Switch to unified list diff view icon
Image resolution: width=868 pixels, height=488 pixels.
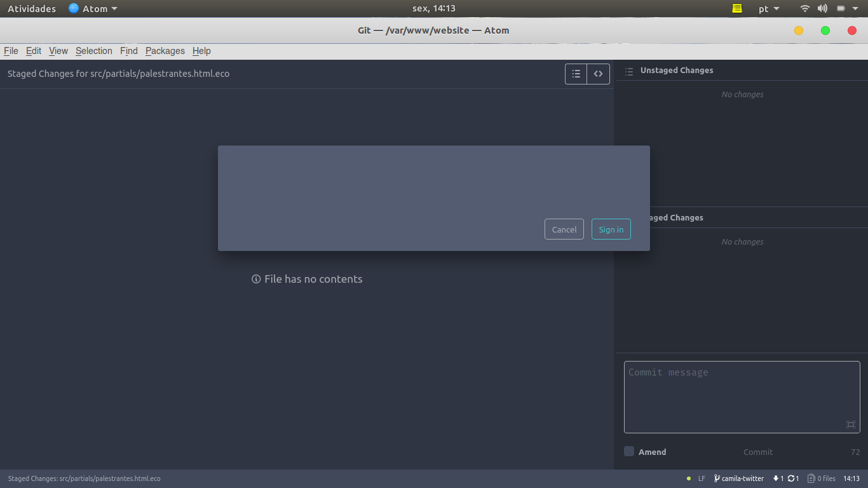[x=576, y=74]
